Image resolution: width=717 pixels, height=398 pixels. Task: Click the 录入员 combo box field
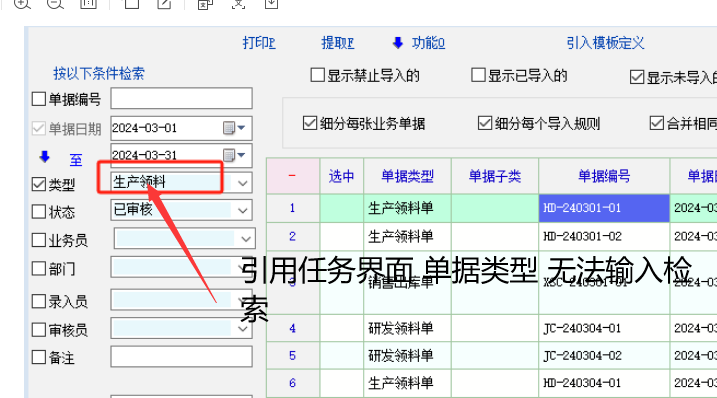pos(181,300)
